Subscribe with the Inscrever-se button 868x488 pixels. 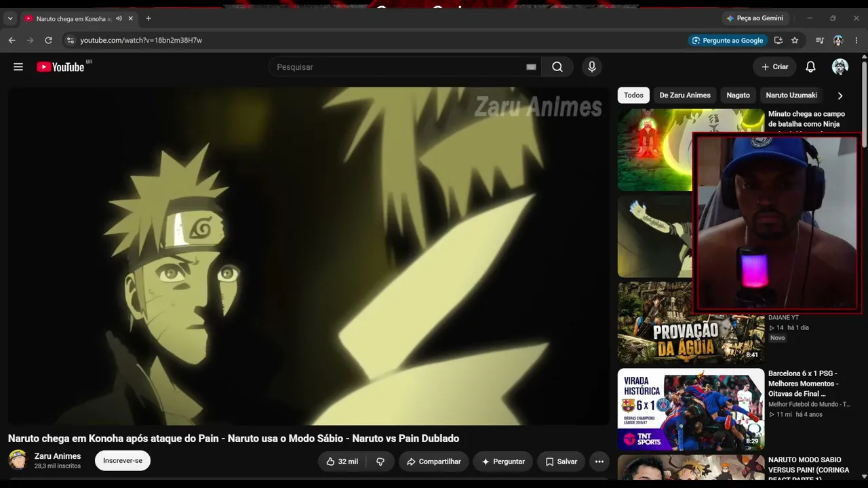pos(123,461)
